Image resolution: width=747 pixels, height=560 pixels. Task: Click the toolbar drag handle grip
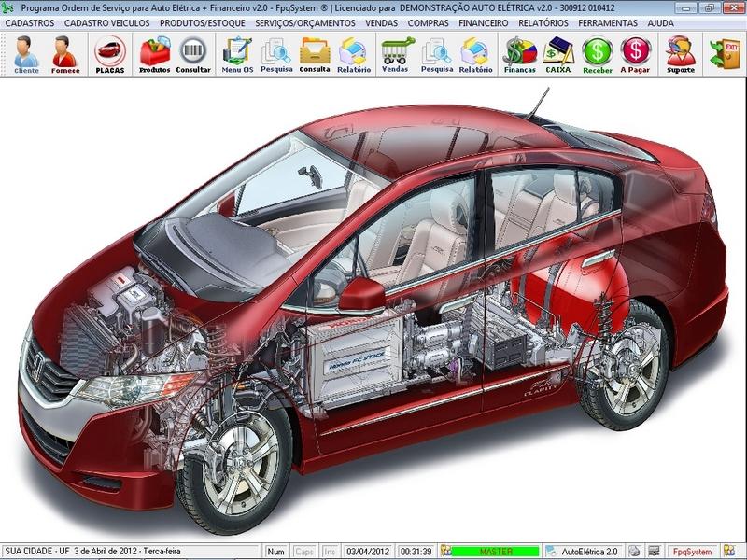tap(5, 54)
